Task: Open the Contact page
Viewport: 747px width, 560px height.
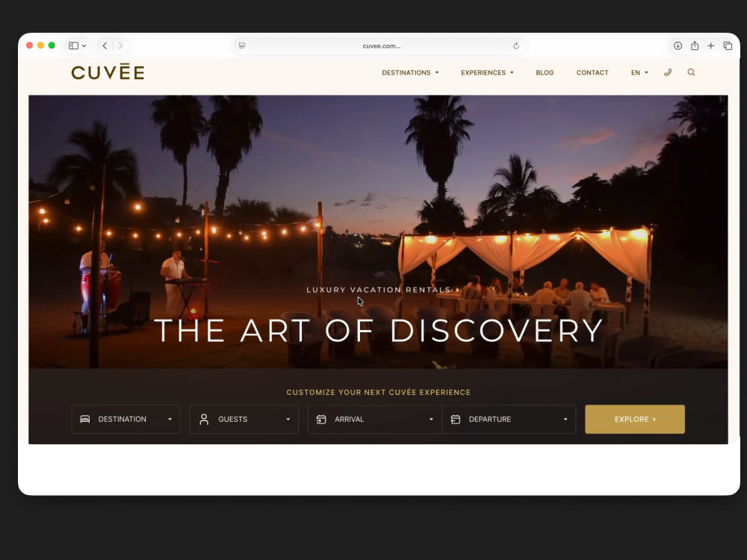Action: pyautogui.click(x=592, y=72)
